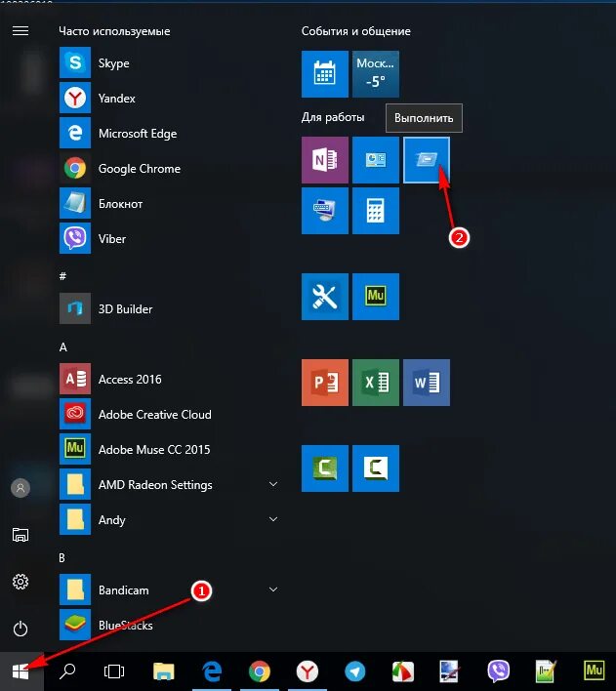Viewport: 616px width, 691px height.
Task: Click the Выполнить (Run) tile
Action: tap(427, 160)
